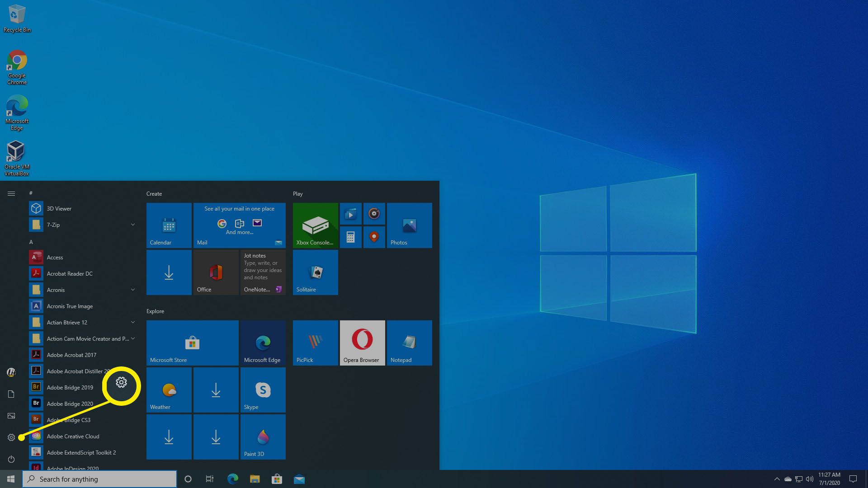Open the Weather tile
Screen dimensions: 868x488
pyautogui.click(x=169, y=390)
